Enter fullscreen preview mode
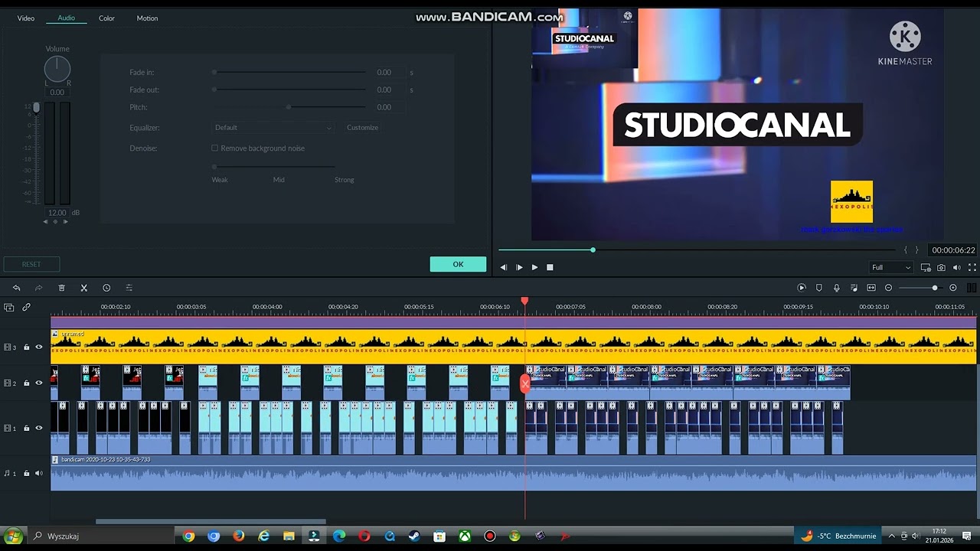Image resolution: width=980 pixels, height=551 pixels. [973, 268]
